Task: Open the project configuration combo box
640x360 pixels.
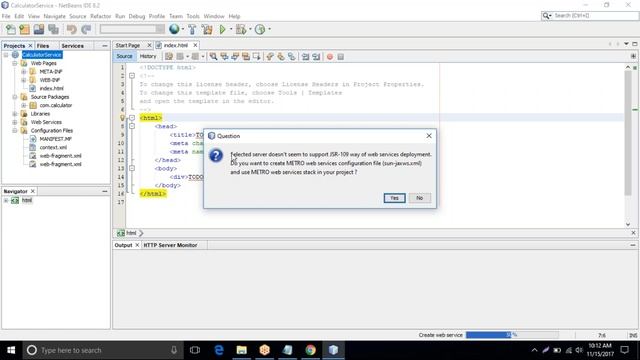Action: pos(132,29)
